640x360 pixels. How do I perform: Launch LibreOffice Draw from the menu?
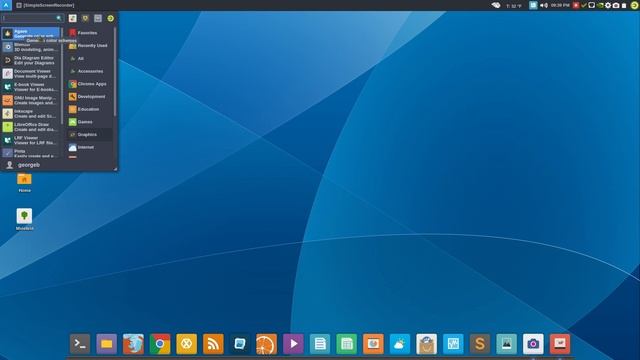[x=31, y=127]
